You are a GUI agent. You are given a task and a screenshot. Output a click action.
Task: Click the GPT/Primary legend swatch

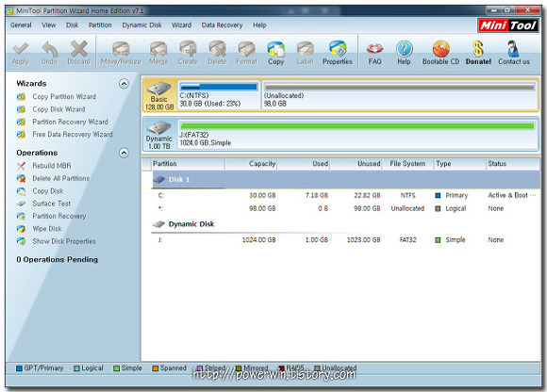(19, 368)
